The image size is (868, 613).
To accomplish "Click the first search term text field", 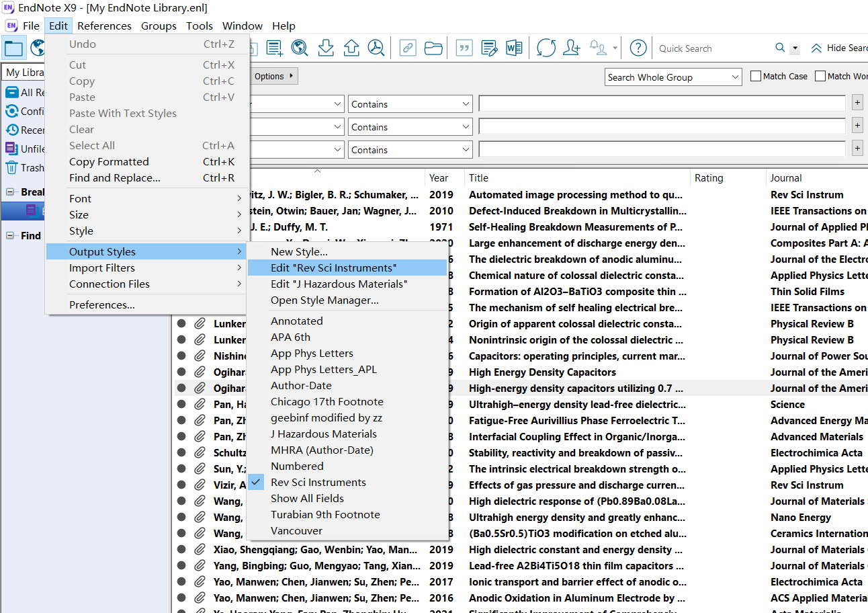I will pyautogui.click(x=662, y=104).
